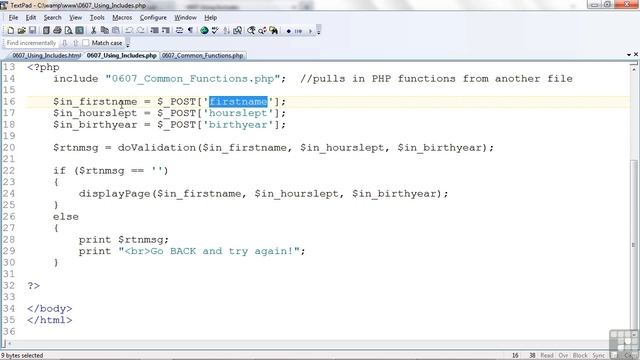Open the document tabs list dropdown arrow
640x360 pixels.
point(629,54)
